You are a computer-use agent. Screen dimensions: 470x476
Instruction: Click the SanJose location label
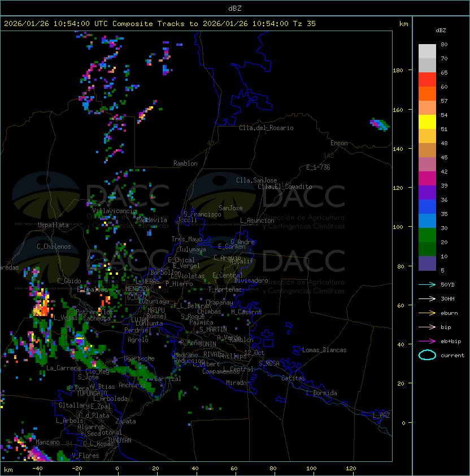(x=230, y=208)
